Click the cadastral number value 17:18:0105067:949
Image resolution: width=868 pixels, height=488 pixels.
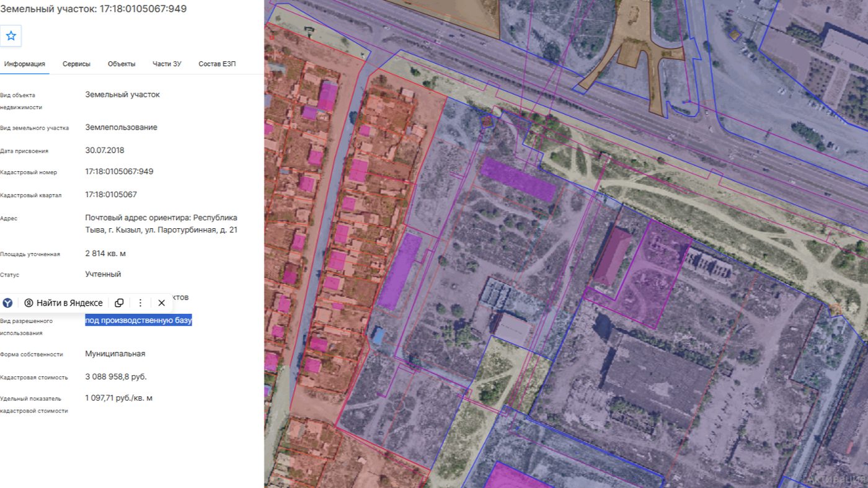[x=119, y=171]
